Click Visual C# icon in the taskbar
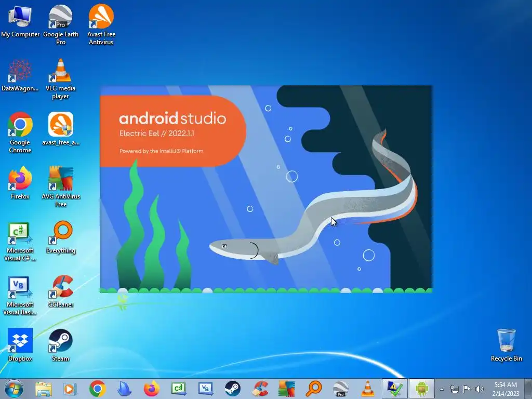 pyautogui.click(x=179, y=389)
